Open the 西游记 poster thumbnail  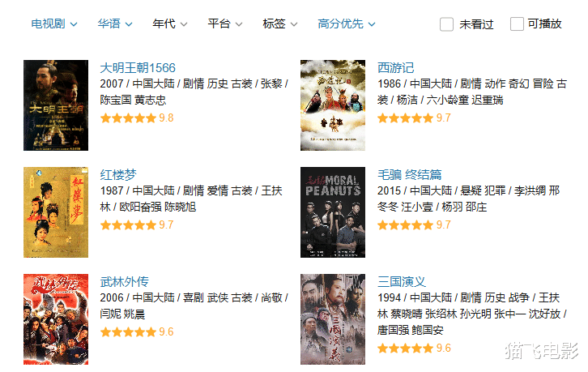tap(333, 105)
